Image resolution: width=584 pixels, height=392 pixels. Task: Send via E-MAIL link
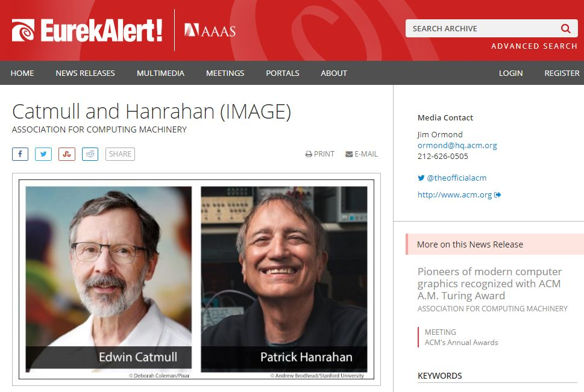(x=361, y=154)
